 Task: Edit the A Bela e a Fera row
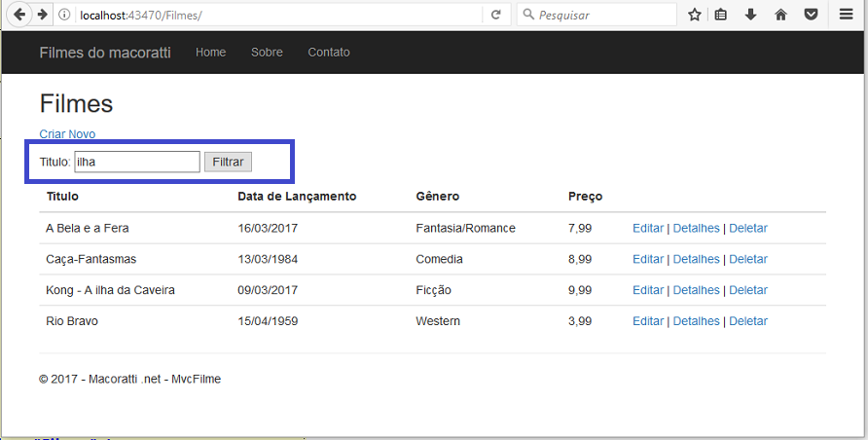click(x=648, y=228)
